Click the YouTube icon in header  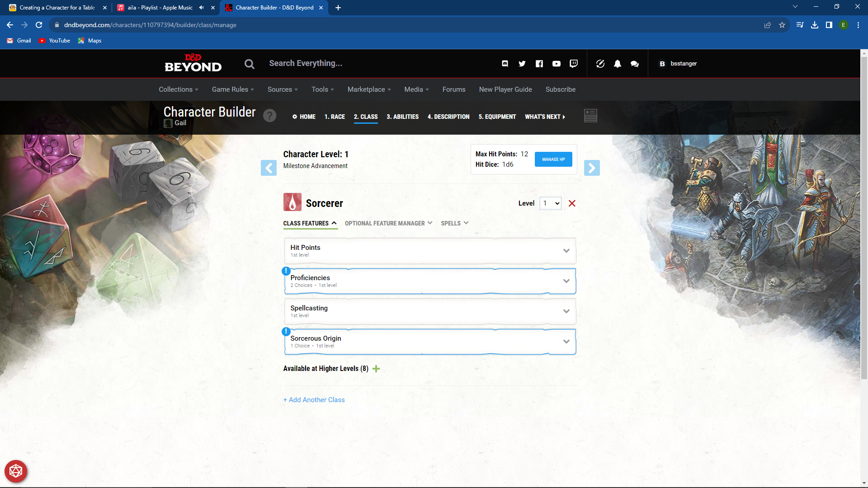coord(557,64)
